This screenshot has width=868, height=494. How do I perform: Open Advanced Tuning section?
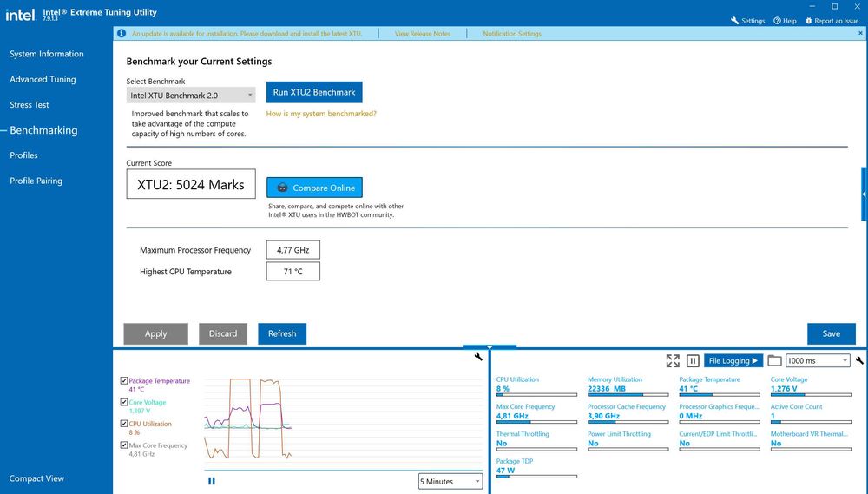[x=43, y=79]
